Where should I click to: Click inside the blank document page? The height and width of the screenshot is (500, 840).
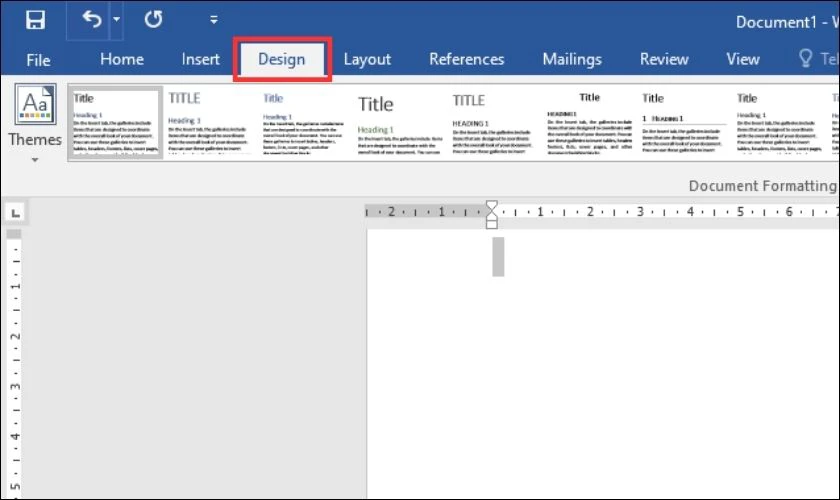[603, 364]
